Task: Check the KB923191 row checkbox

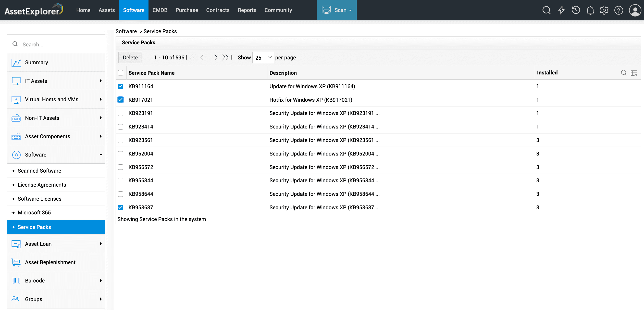Action: (121, 113)
